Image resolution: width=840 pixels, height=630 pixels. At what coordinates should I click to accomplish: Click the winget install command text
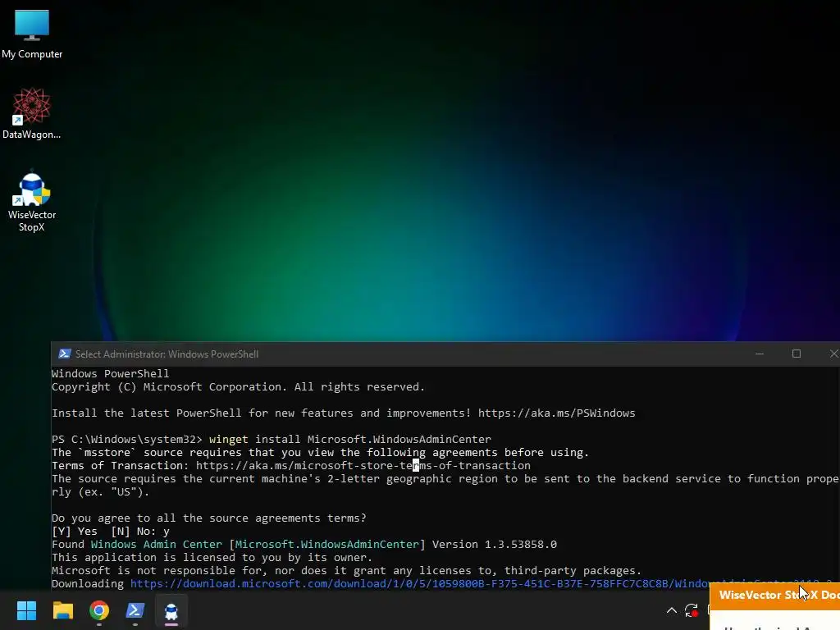tap(349, 440)
